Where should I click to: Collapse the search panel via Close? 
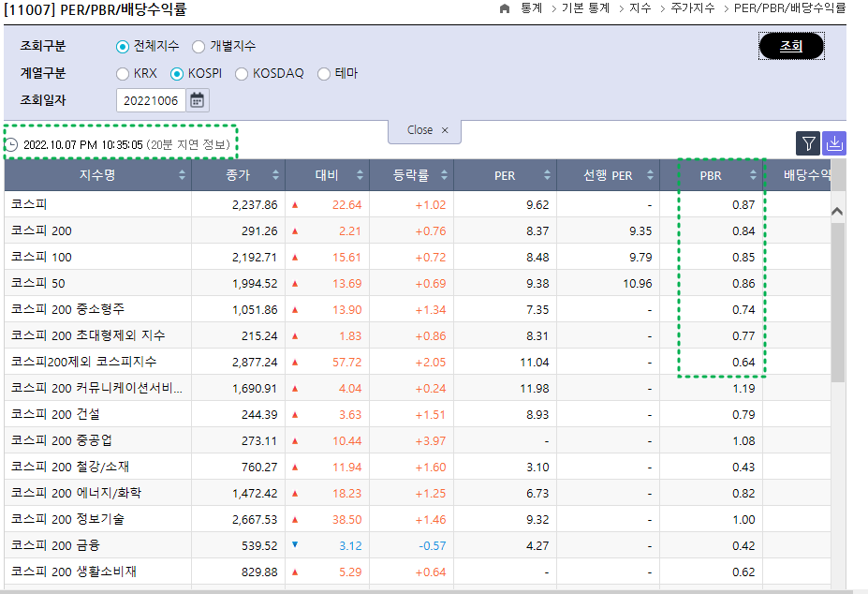point(424,130)
